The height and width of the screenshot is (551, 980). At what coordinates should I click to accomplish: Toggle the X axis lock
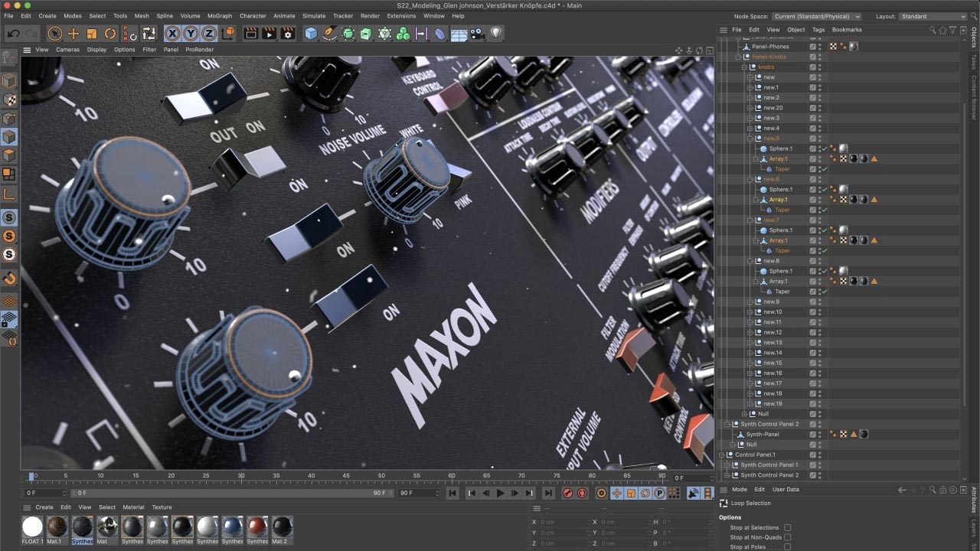[174, 33]
